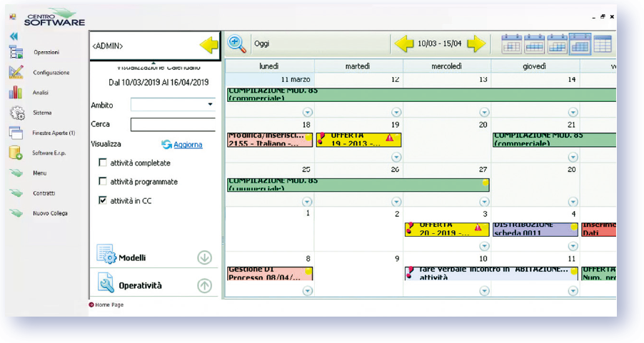Click the magnifier zoom icon in calendar toolbar
644x343 pixels.
pos(237,43)
